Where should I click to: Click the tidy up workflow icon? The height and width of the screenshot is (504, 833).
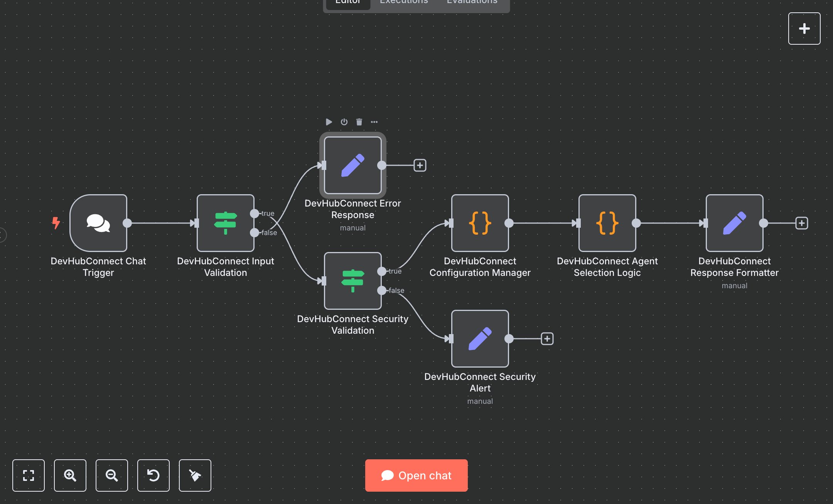coord(195,475)
